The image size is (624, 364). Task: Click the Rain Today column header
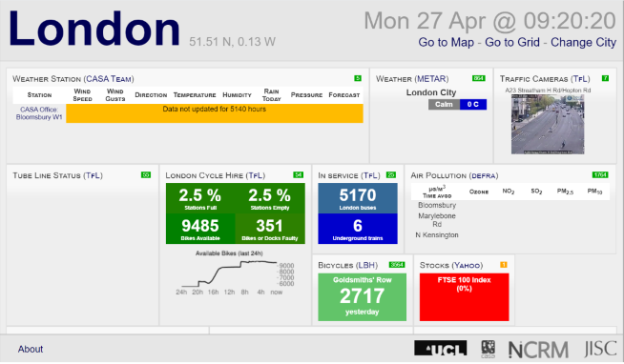tap(271, 95)
